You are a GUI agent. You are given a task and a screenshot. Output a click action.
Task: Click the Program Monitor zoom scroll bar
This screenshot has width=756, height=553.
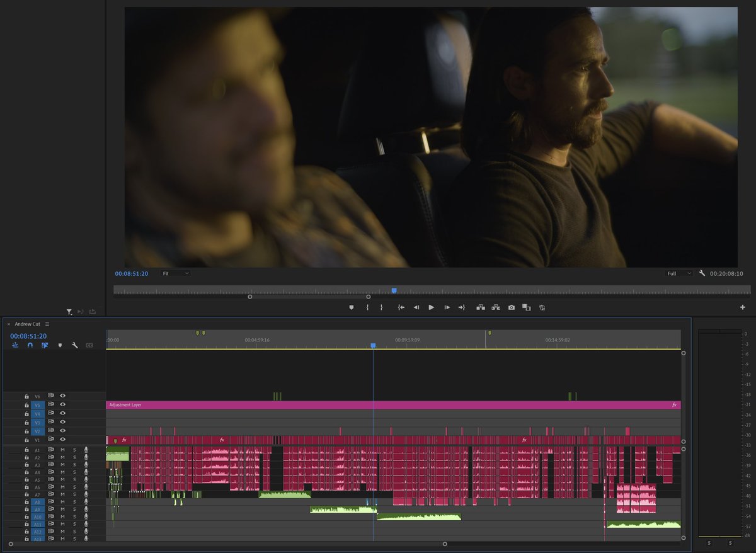coord(309,296)
